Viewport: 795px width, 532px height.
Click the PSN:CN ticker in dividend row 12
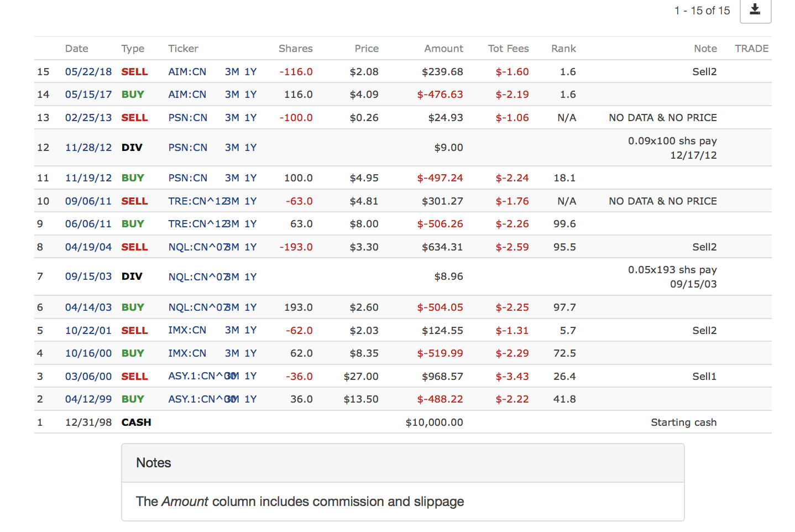(187, 148)
